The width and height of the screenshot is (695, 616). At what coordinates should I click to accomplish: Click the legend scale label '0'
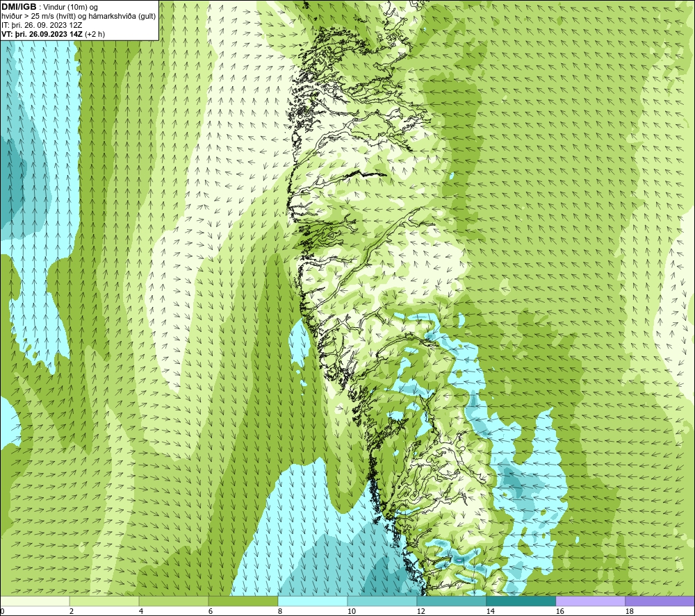tap(2, 612)
